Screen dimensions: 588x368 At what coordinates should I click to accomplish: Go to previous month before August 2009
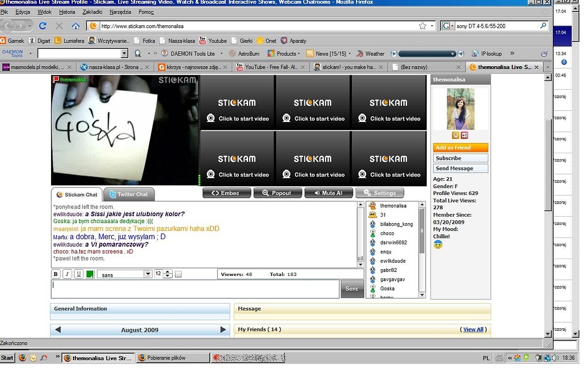pos(58,329)
